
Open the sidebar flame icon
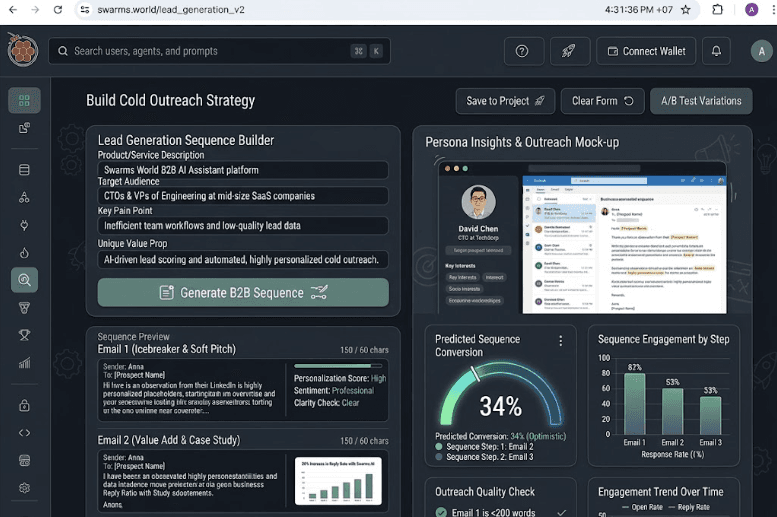[24, 253]
